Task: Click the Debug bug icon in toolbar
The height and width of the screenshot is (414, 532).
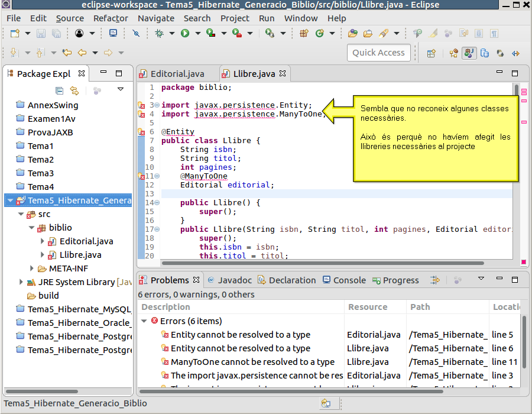Action: point(160,34)
